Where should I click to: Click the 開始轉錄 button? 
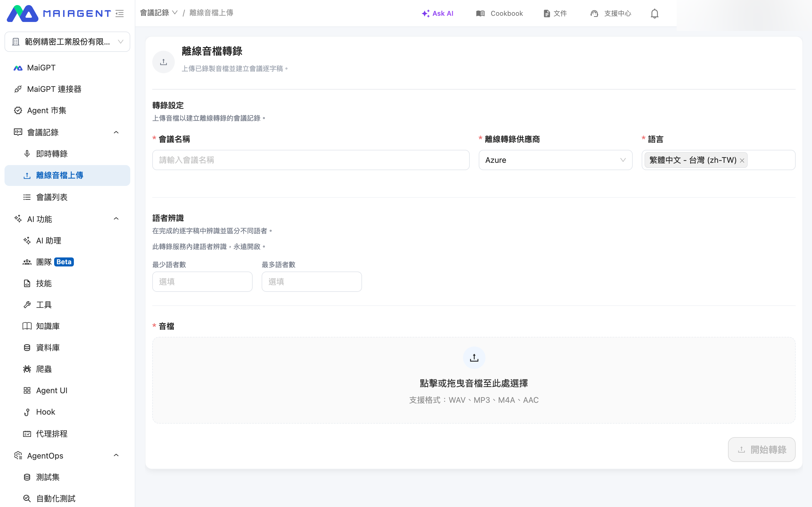(x=761, y=449)
